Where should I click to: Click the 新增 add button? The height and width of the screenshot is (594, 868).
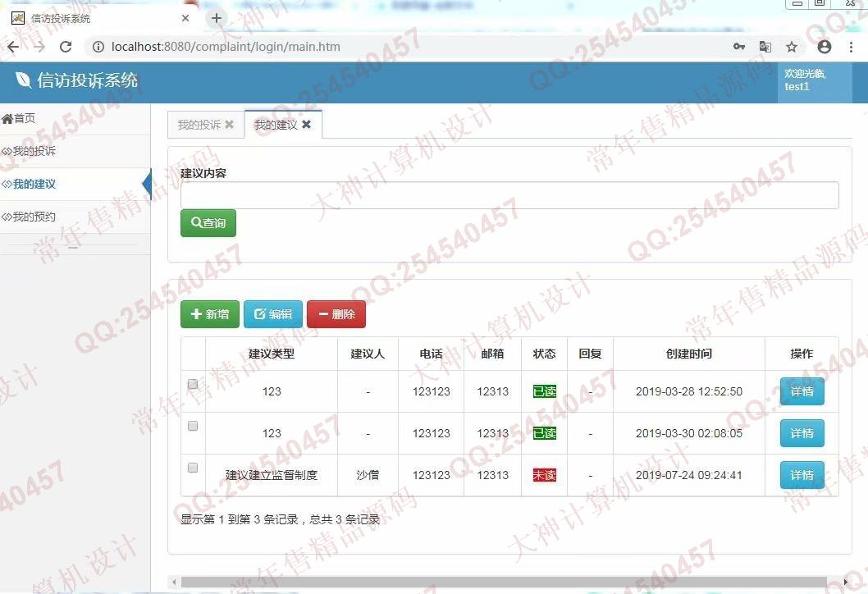tap(210, 314)
